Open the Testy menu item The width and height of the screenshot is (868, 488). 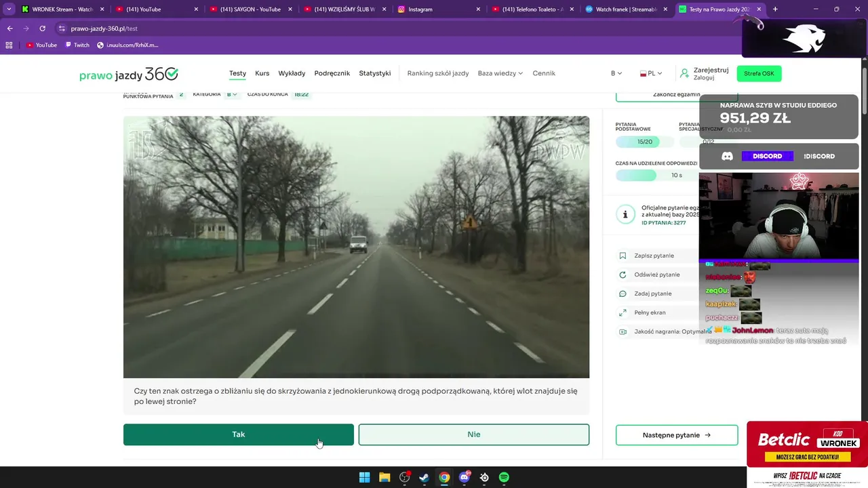tap(237, 73)
